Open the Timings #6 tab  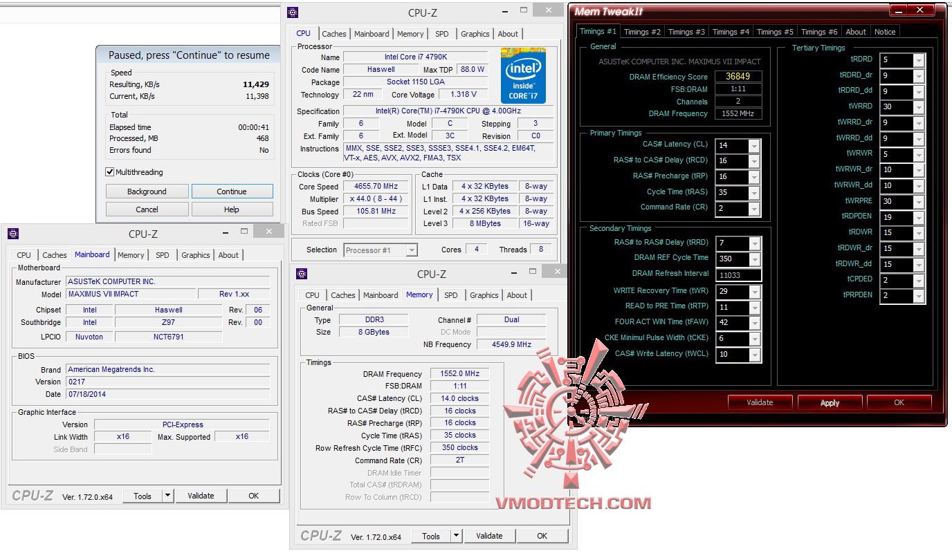pos(819,32)
